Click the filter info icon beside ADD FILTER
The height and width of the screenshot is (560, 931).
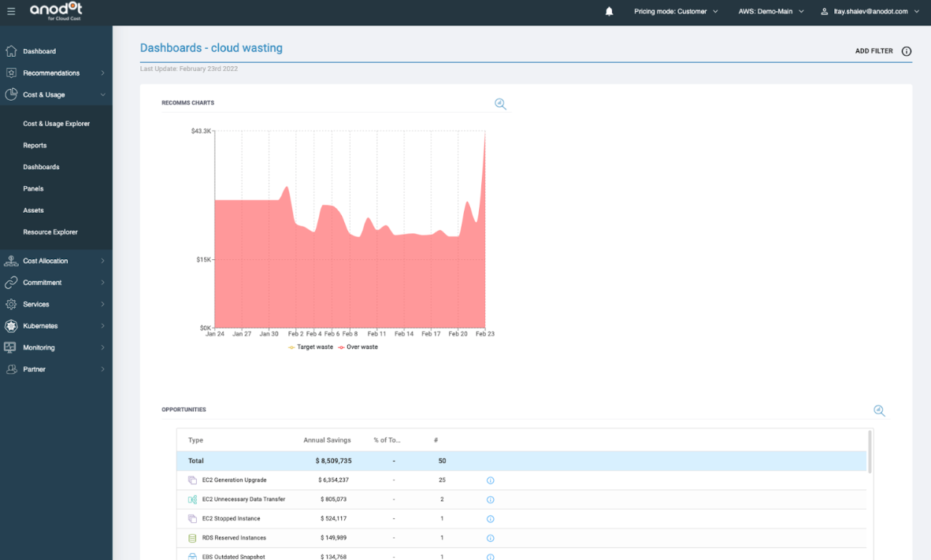906,51
